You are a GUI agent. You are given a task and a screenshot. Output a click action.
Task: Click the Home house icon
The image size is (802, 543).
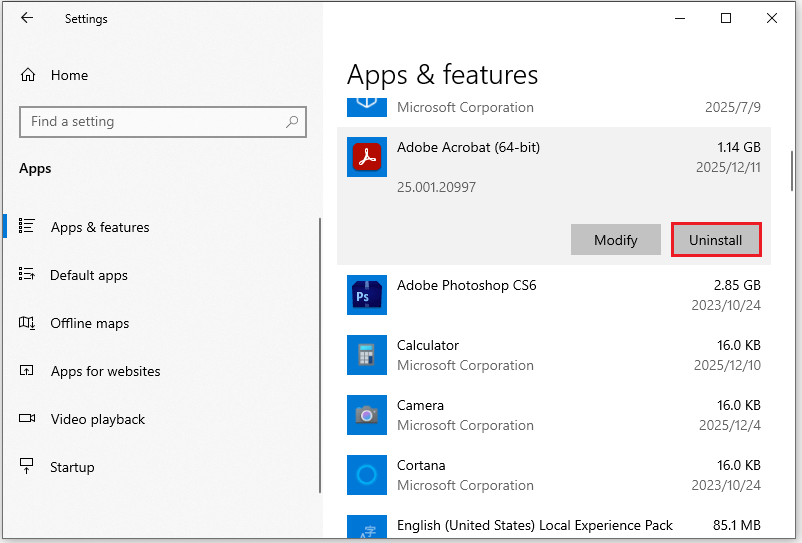point(28,75)
